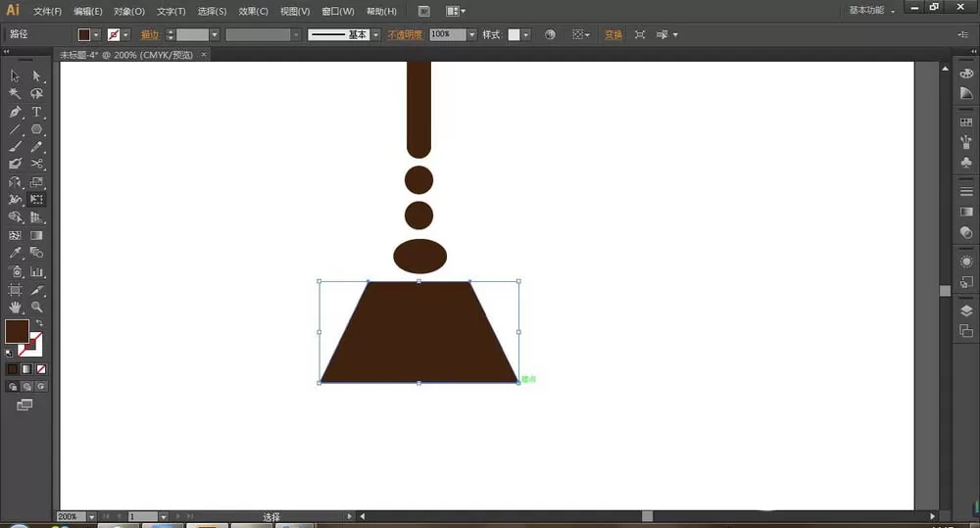The image size is (980, 528).
Task: Open the Layers panel icon
Action: pos(966,312)
